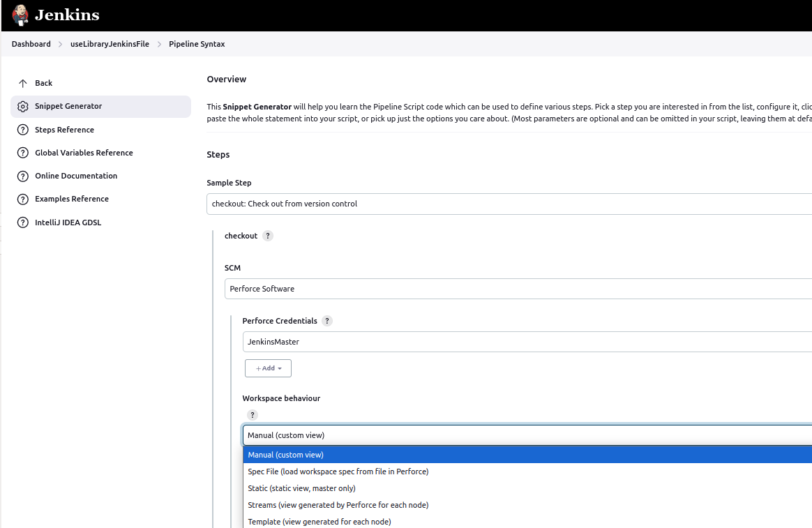Click help icon beside Perforce Credentials
812x528 pixels.
327,321
